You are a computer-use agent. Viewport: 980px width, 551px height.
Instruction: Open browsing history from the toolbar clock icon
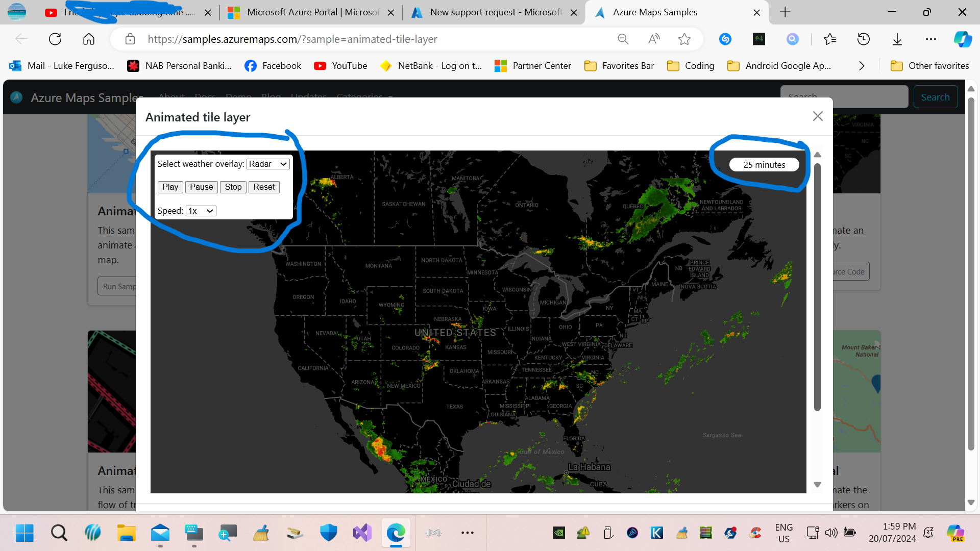pos(864,39)
